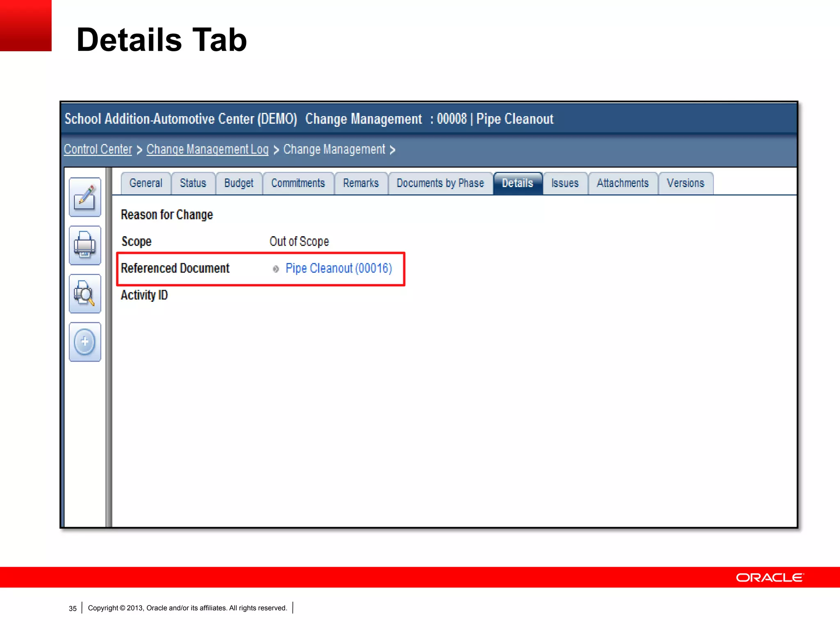Follow the Control Center breadcrumb link
The width and height of the screenshot is (840, 630).
98,149
